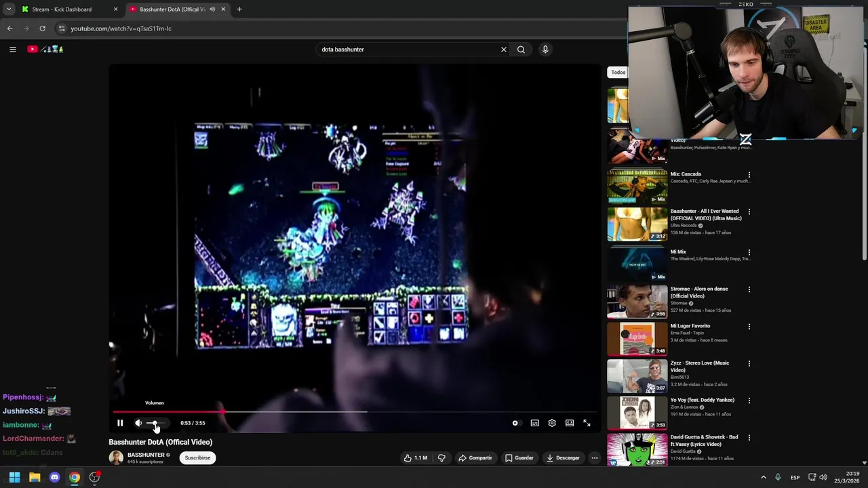The width and height of the screenshot is (868, 488).
Task: Save the video with Guardar
Action: tap(519, 457)
